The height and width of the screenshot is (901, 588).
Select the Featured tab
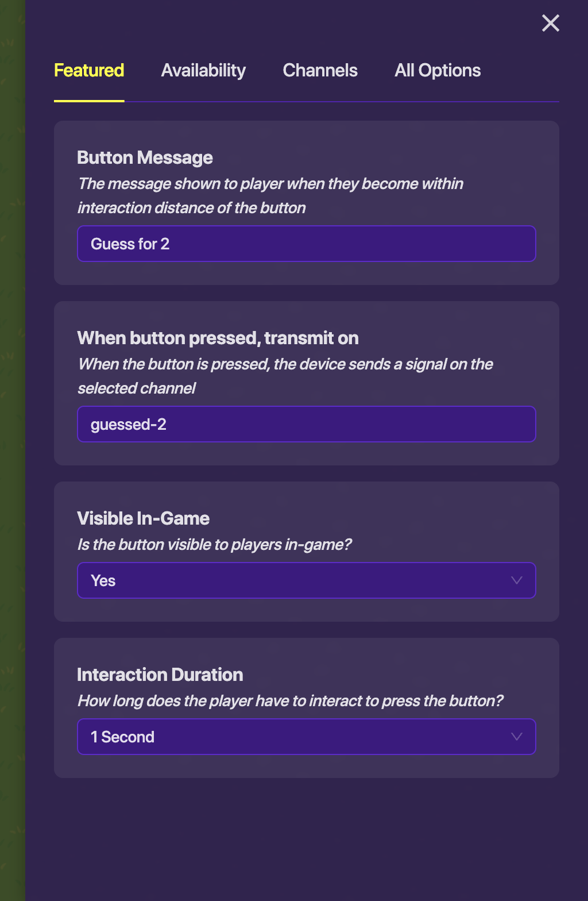(x=89, y=71)
